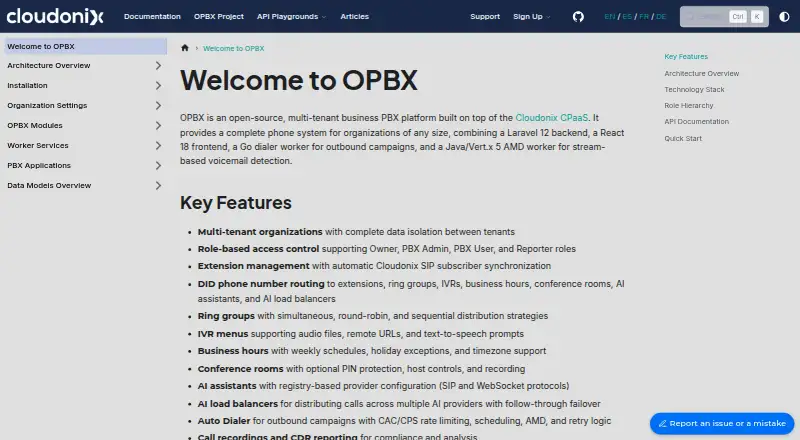The image size is (800, 440).
Task: Jump to Architecture Overview in page outline
Action: point(702,74)
